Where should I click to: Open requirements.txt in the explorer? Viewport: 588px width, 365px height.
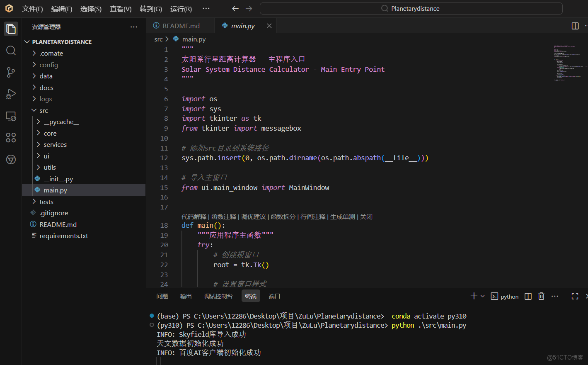coord(63,236)
